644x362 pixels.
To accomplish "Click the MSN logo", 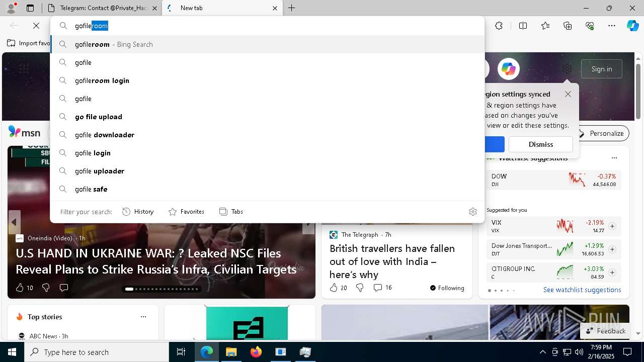I will (x=24, y=132).
